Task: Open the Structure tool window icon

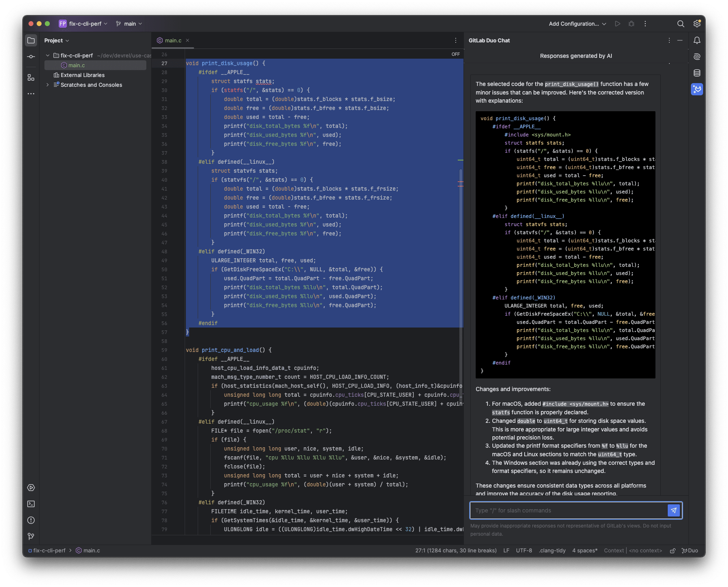Action: (31, 77)
